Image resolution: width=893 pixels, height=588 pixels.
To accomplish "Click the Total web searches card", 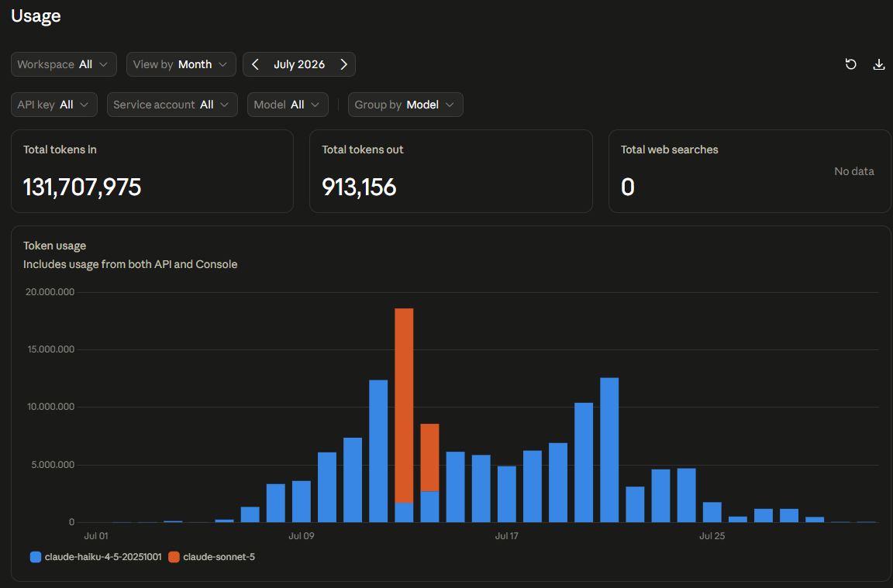I will coord(750,171).
